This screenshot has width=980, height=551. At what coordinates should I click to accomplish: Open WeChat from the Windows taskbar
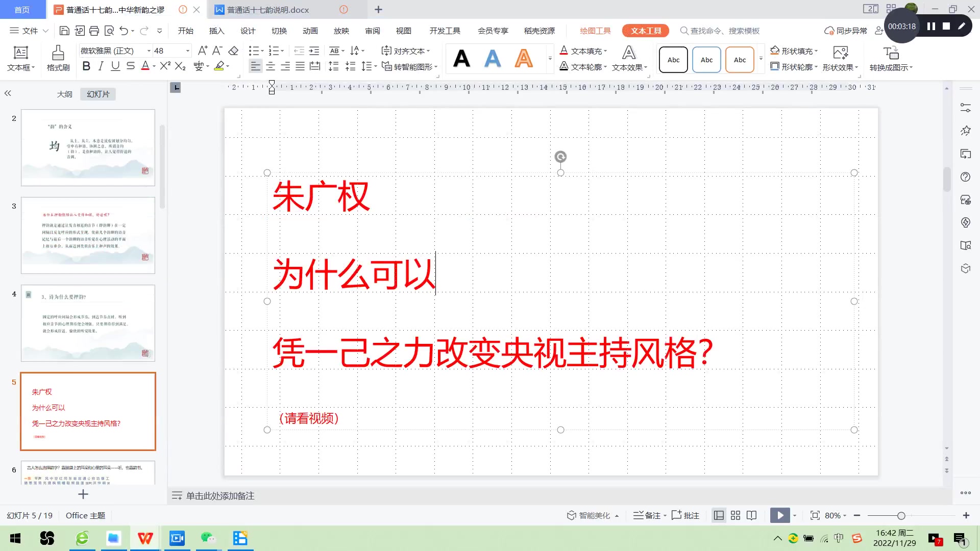pyautogui.click(x=208, y=538)
